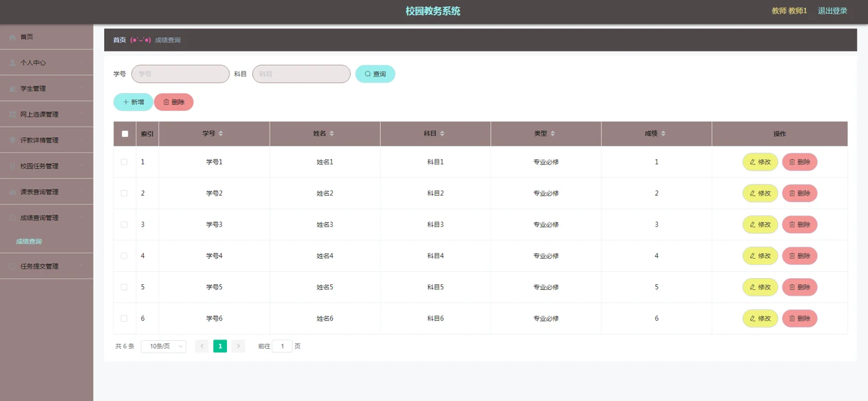Open the 10条/页 page size dropdown
This screenshot has width=868, height=401.
(x=164, y=346)
